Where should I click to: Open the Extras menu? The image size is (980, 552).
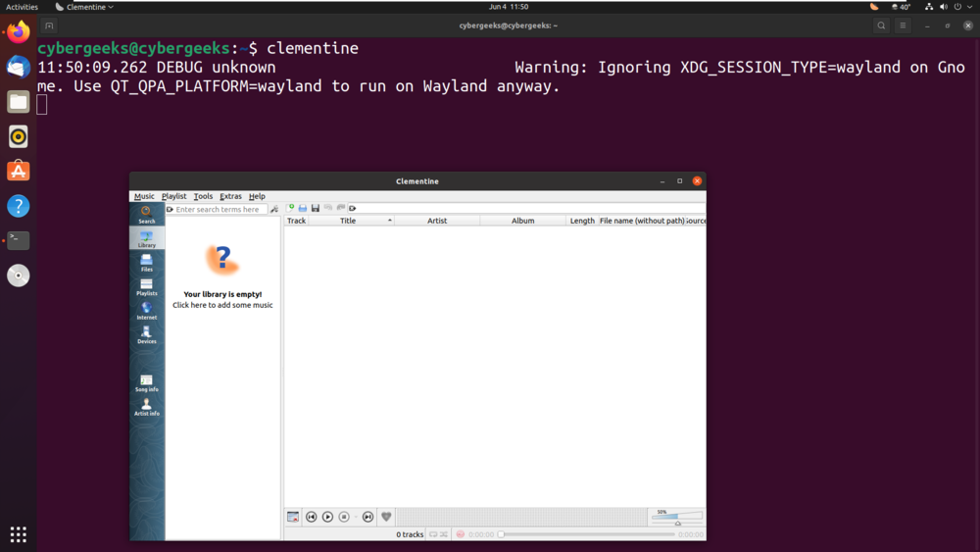click(230, 196)
